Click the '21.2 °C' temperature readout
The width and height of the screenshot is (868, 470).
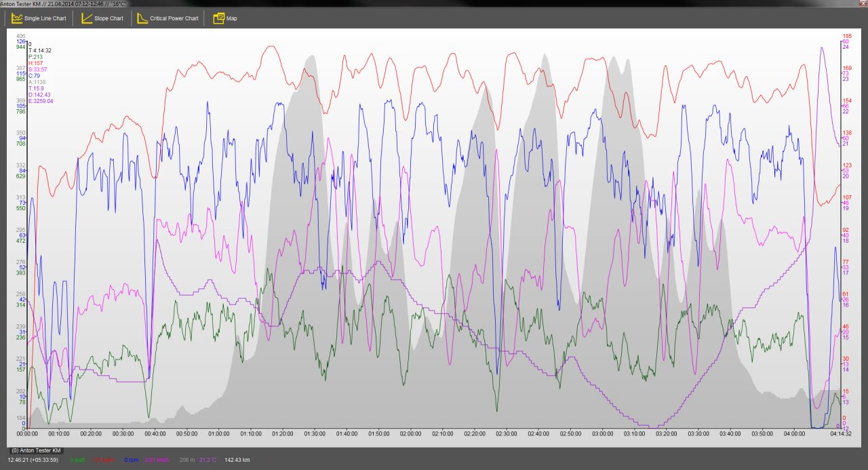tap(208, 461)
